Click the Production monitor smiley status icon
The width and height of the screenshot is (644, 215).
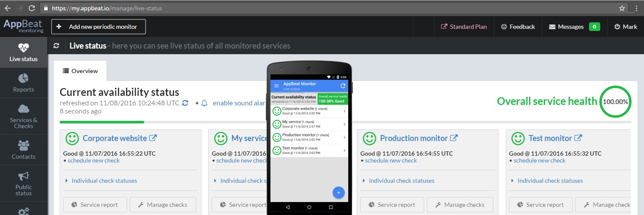pos(369,138)
